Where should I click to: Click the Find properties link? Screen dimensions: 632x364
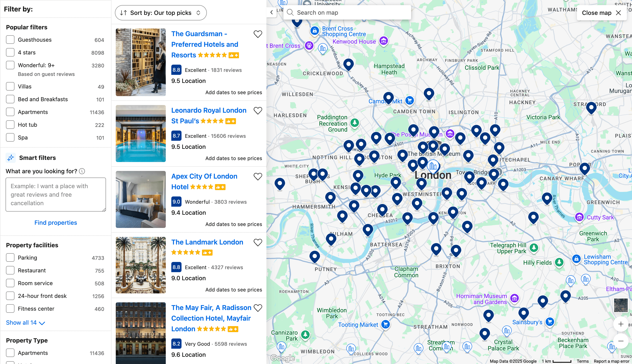[56, 223]
